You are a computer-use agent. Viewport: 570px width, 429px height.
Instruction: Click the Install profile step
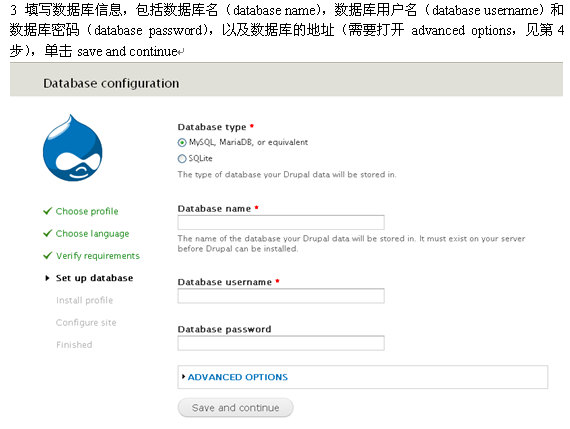pyautogui.click(x=85, y=300)
